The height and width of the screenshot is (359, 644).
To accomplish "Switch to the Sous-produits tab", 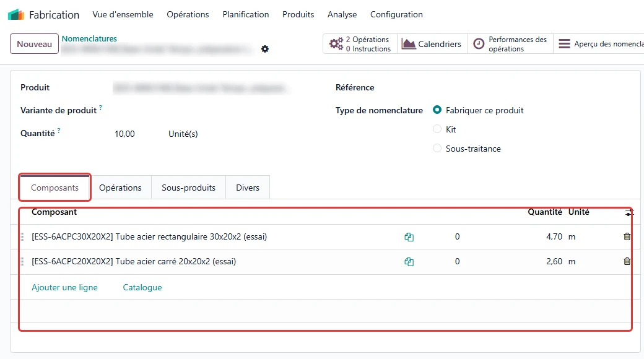I will pos(188,188).
